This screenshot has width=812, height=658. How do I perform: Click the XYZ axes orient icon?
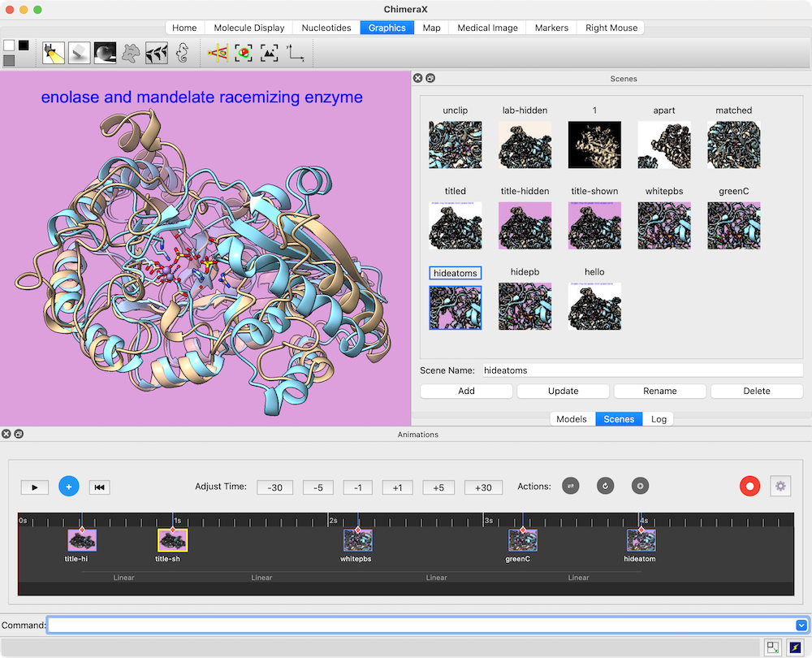(295, 54)
